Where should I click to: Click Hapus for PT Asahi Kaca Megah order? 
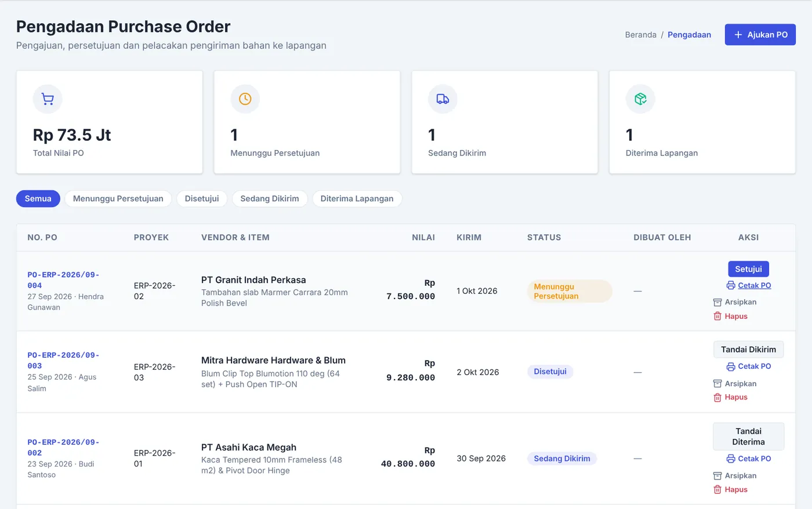coord(730,489)
